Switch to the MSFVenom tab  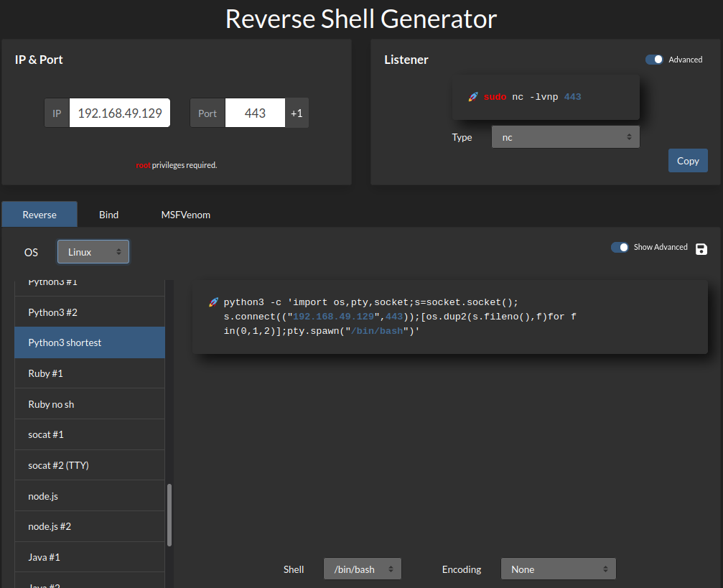click(x=186, y=215)
